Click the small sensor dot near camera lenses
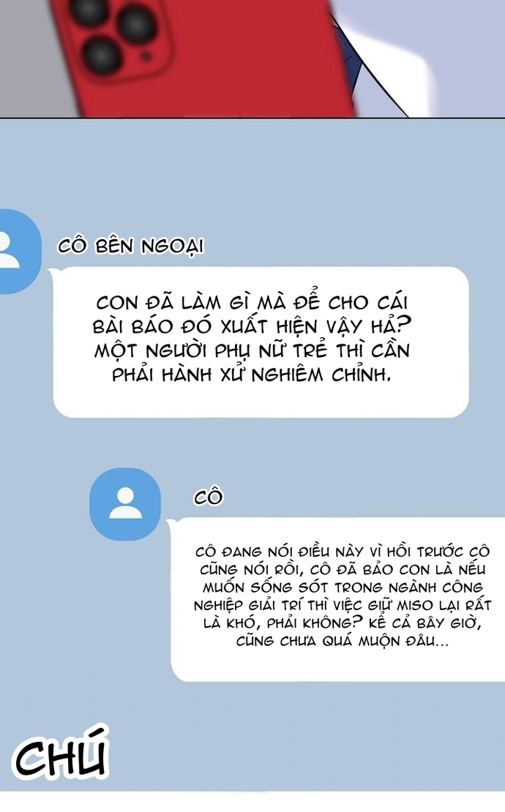The height and width of the screenshot is (812, 505). pyautogui.click(x=146, y=56)
